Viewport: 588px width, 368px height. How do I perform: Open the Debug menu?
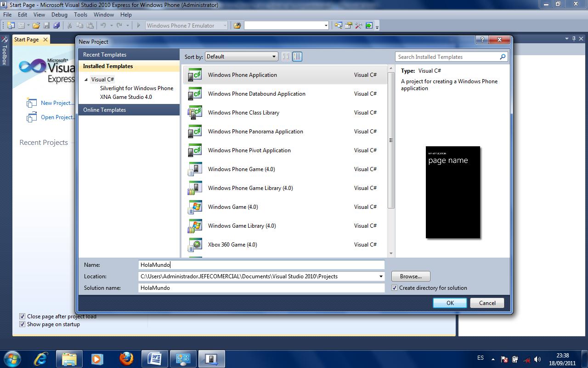pyautogui.click(x=59, y=15)
